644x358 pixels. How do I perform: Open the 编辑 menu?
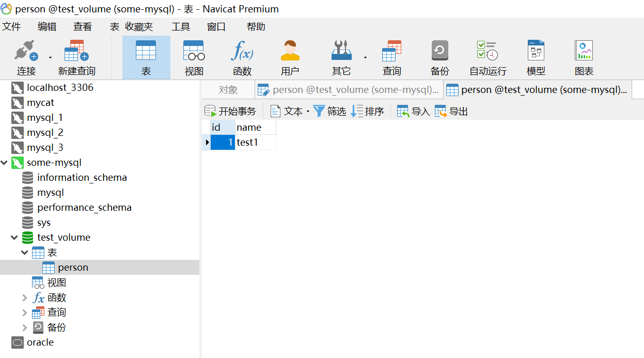pyautogui.click(x=47, y=26)
